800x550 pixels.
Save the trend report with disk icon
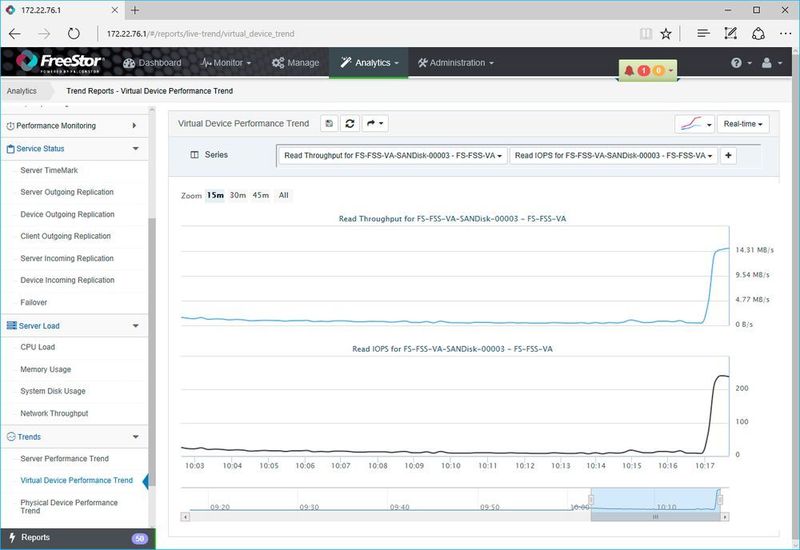[x=329, y=123]
